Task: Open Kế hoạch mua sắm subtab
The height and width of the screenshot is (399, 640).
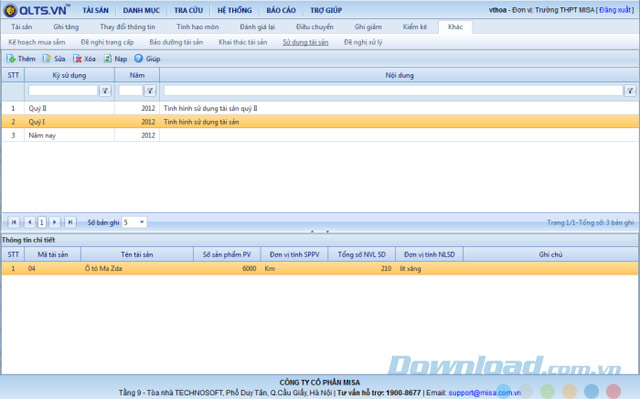Action: [x=37, y=42]
